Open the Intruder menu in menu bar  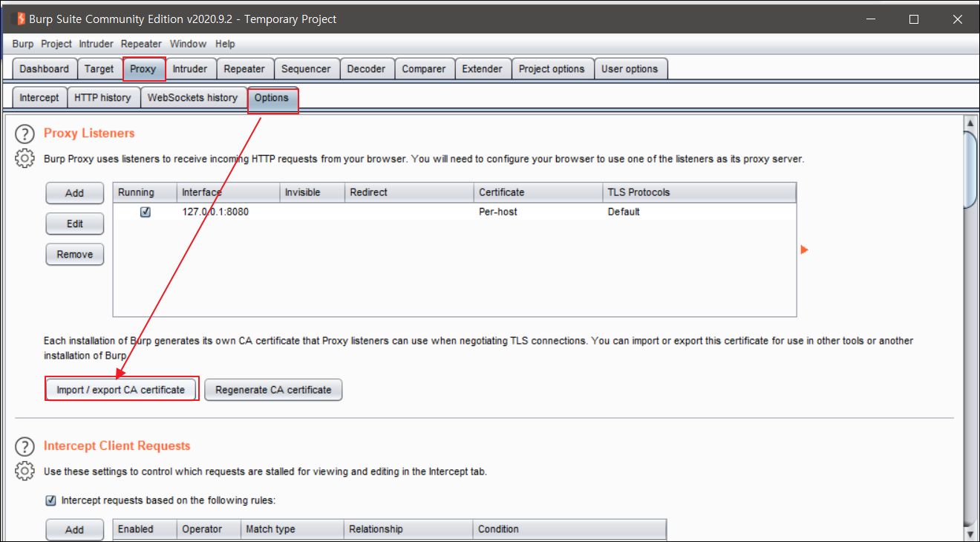pyautogui.click(x=97, y=44)
